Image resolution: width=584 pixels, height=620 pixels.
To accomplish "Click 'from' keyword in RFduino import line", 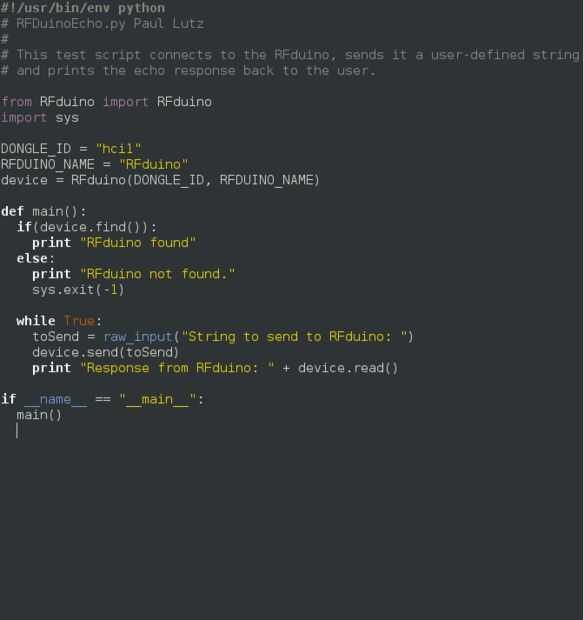I will (16, 102).
